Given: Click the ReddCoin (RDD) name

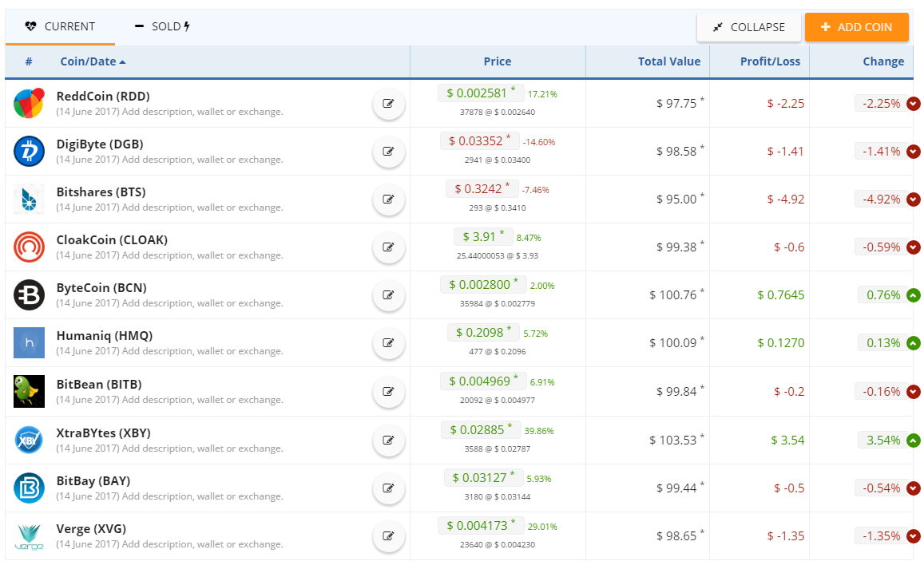Looking at the screenshot, I should tap(103, 96).
